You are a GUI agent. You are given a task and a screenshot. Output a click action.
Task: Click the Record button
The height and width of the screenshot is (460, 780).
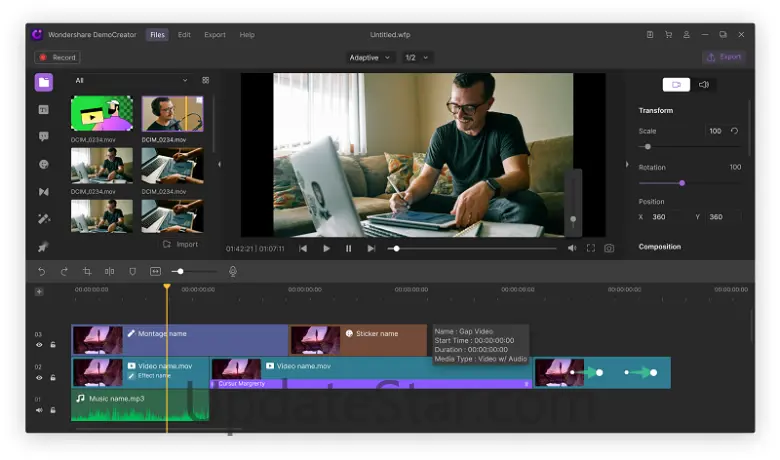coord(57,57)
